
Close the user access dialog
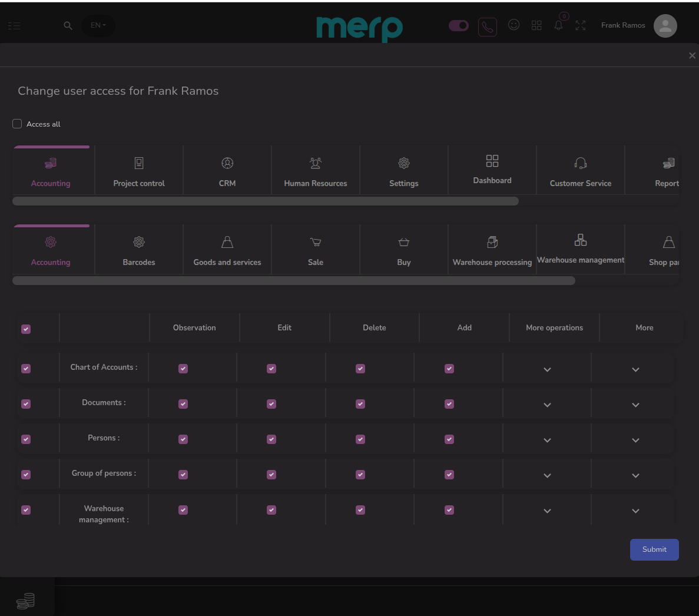coord(692,55)
